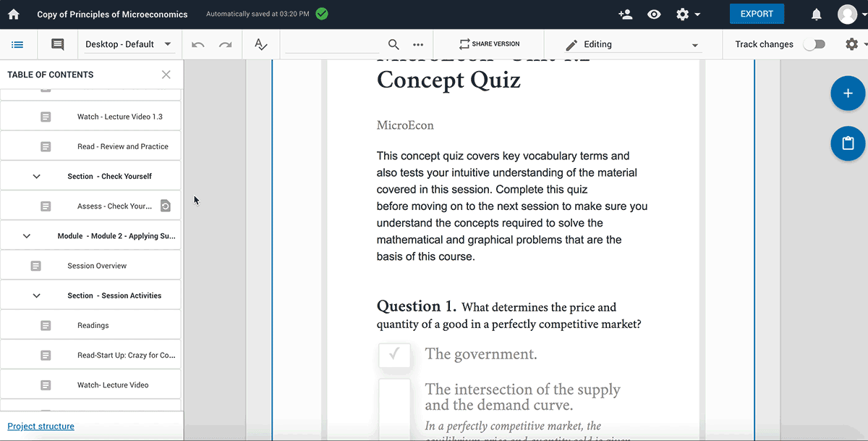Viewport: 868px width, 441px height.
Task: Click The government. answer text
Action: [481, 354]
